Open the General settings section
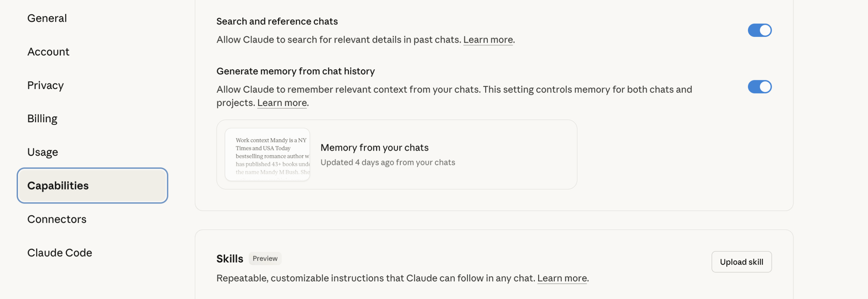The width and height of the screenshot is (868, 299). click(47, 18)
